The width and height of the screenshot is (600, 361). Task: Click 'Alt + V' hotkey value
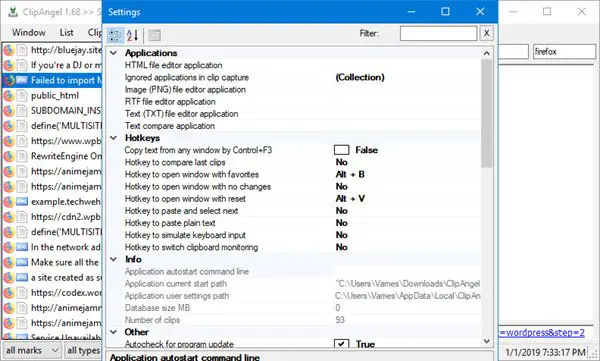[350, 199]
